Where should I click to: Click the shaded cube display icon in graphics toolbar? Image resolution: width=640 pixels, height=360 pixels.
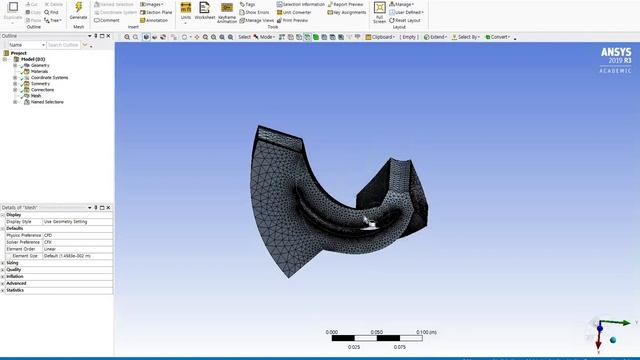click(x=146, y=37)
